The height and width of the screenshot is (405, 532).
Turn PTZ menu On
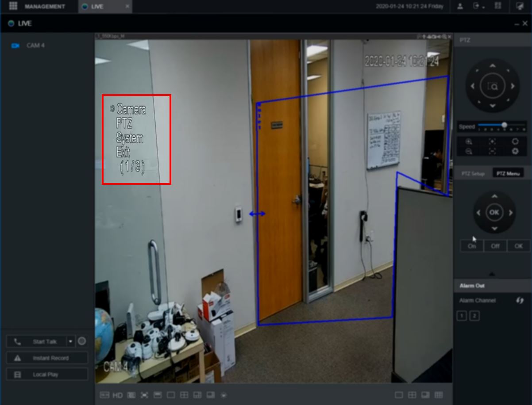coord(472,246)
